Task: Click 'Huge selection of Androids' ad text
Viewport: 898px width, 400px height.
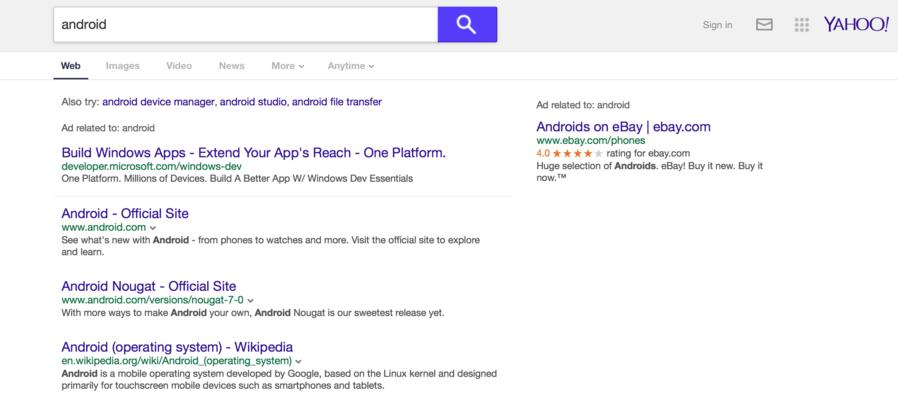Action: click(x=649, y=172)
